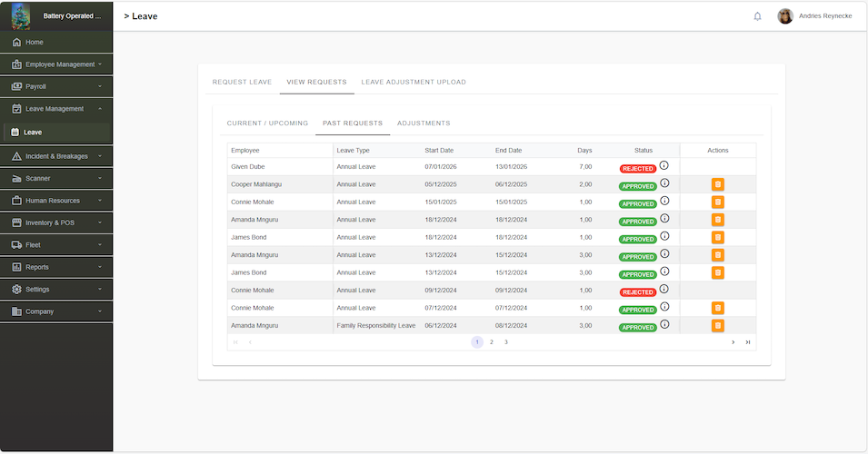Screen dimensions: 868x454
Task: Expand Employee Management chevron
Action: (100, 64)
